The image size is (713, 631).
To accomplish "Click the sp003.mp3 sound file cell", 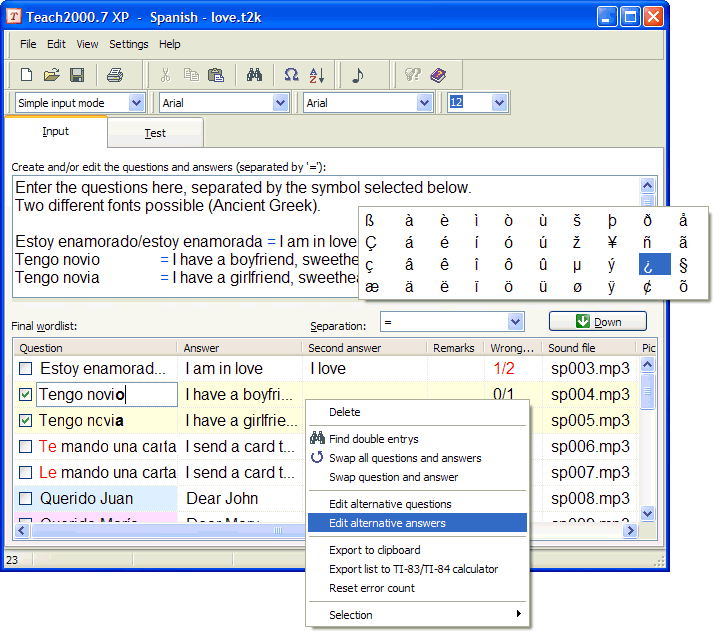I will 590,368.
